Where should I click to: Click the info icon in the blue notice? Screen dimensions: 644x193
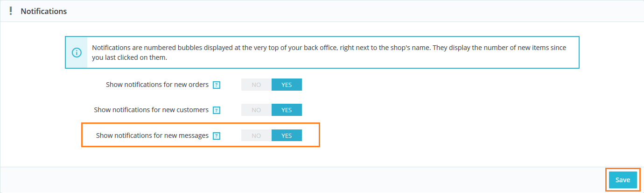[x=77, y=52]
